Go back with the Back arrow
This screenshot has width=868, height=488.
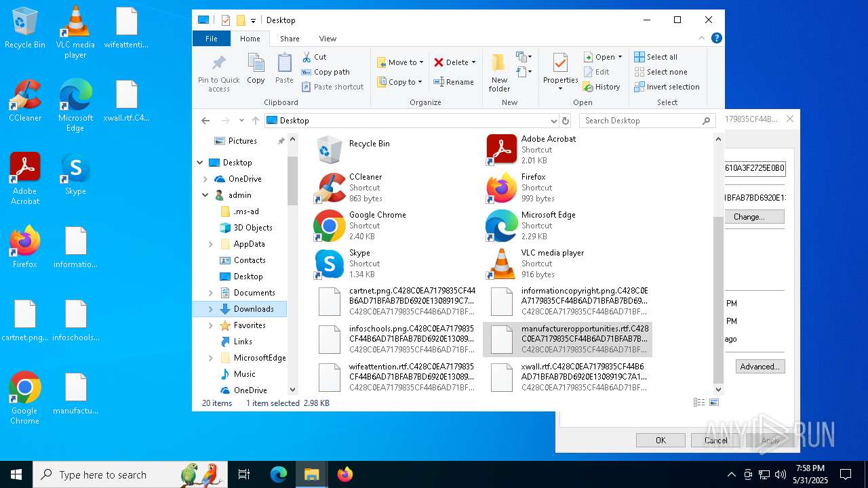click(x=205, y=121)
